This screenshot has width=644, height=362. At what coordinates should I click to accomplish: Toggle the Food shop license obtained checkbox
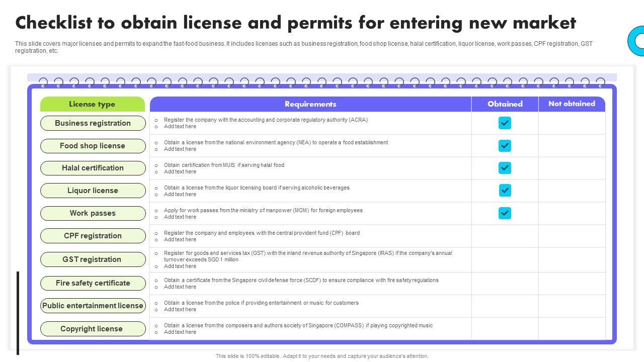tap(505, 146)
